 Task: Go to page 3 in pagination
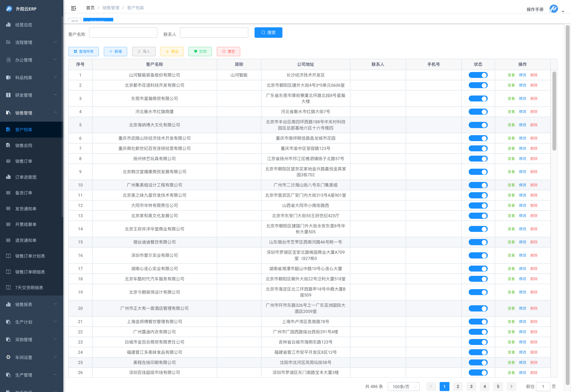coord(471,386)
